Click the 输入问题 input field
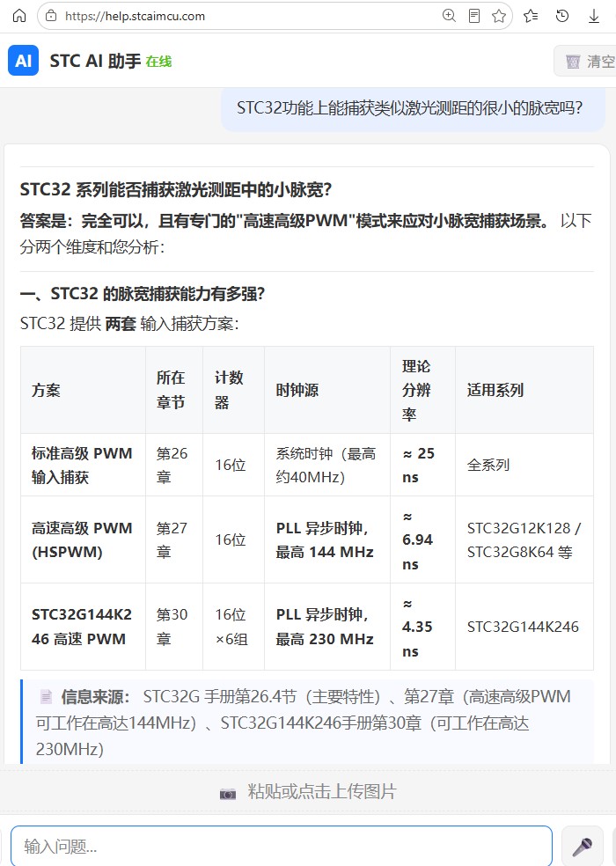 [x=282, y=846]
